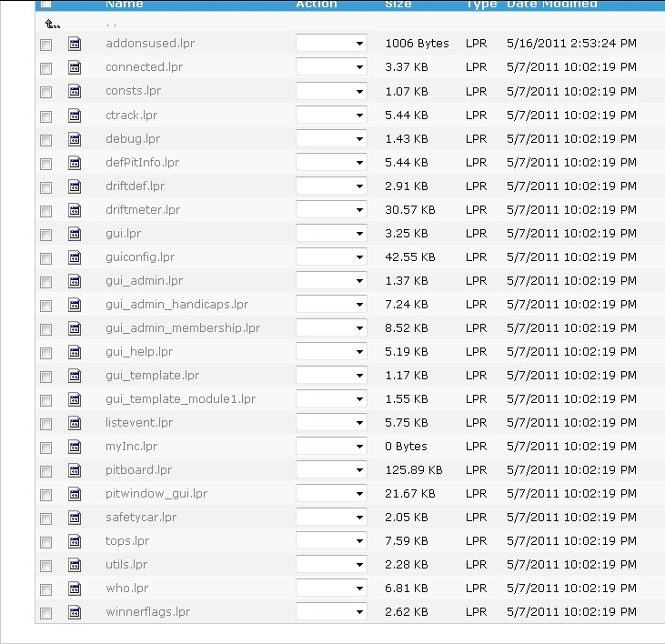This screenshot has height=644, width=665.
Task: Click the file icon for gui_help.lpr
Action: pyautogui.click(x=75, y=352)
